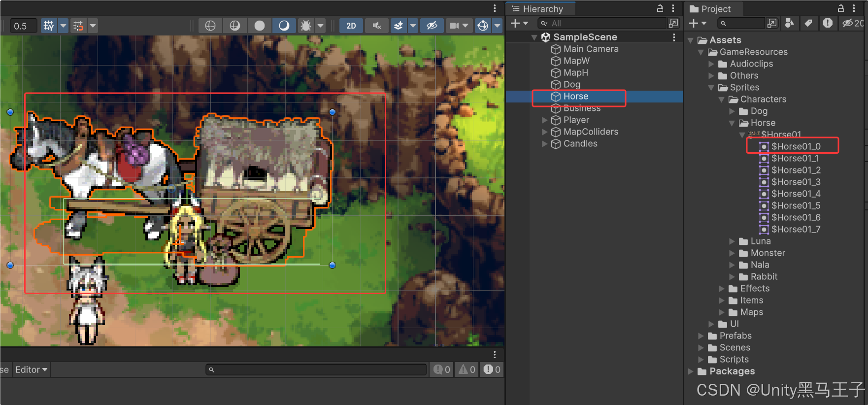Lock the Hierarchy panel
The height and width of the screenshot is (405, 868).
coord(660,8)
